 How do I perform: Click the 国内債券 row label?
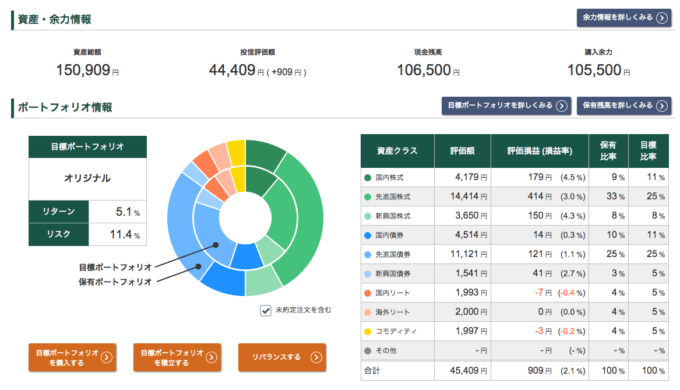(389, 235)
